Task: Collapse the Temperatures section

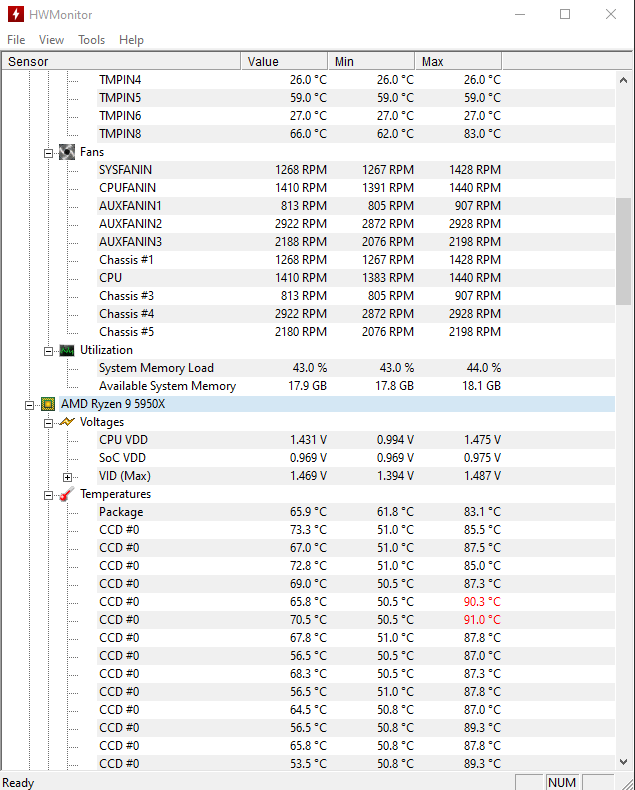Action: [48, 495]
